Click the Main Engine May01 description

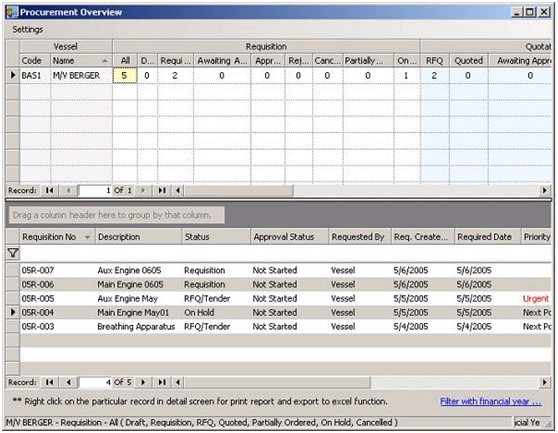point(133,312)
